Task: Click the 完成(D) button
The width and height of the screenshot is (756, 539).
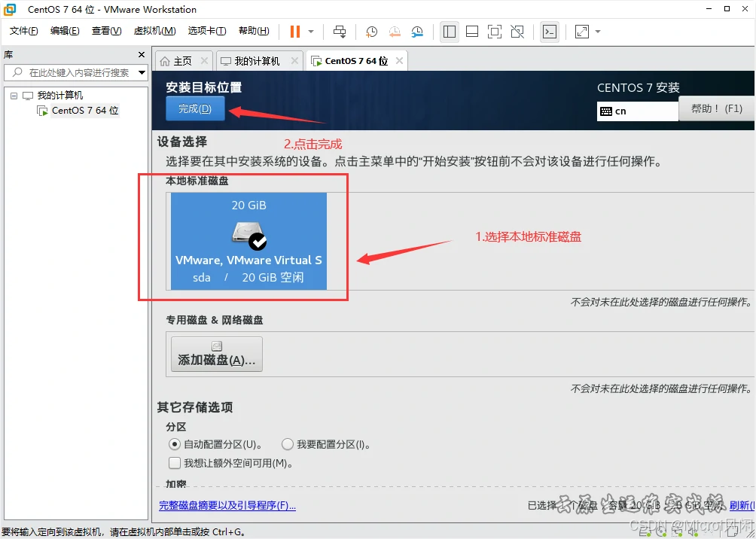Action: pos(195,108)
